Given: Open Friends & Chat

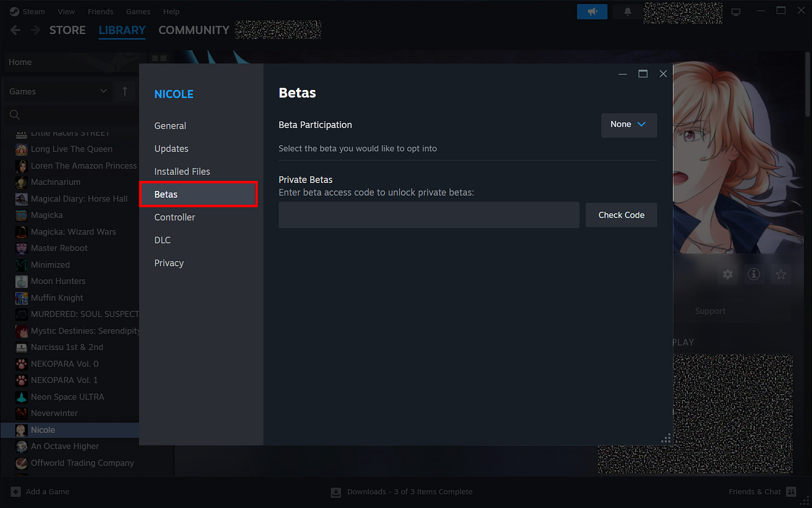Looking at the screenshot, I should [755, 492].
